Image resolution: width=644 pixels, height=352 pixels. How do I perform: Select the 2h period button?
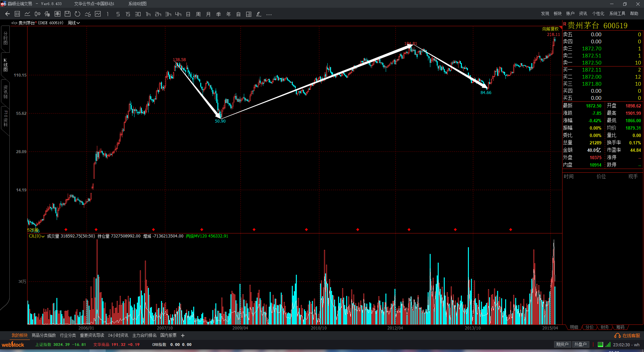158,14
